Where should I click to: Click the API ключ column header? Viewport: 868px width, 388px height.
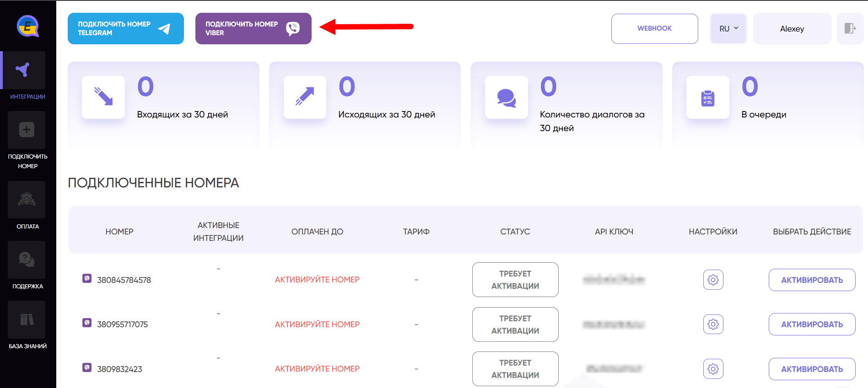(x=614, y=232)
